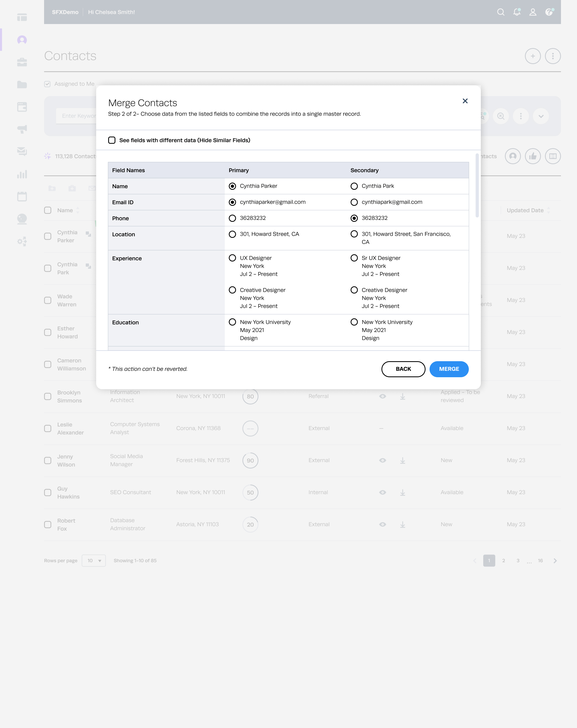Expand the chevron-down filter toggle
This screenshot has height=728, width=577.
coord(541,116)
